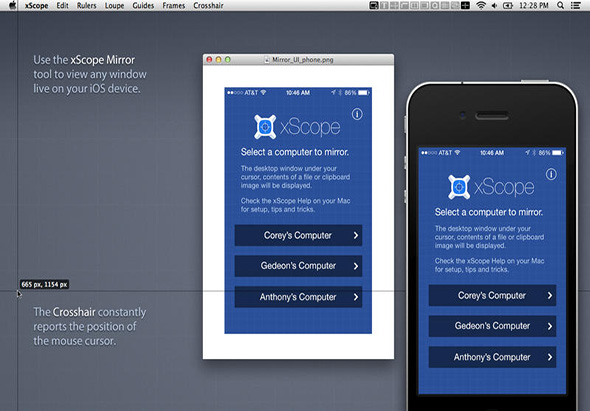Open the xScope application menu

pos(36,6)
